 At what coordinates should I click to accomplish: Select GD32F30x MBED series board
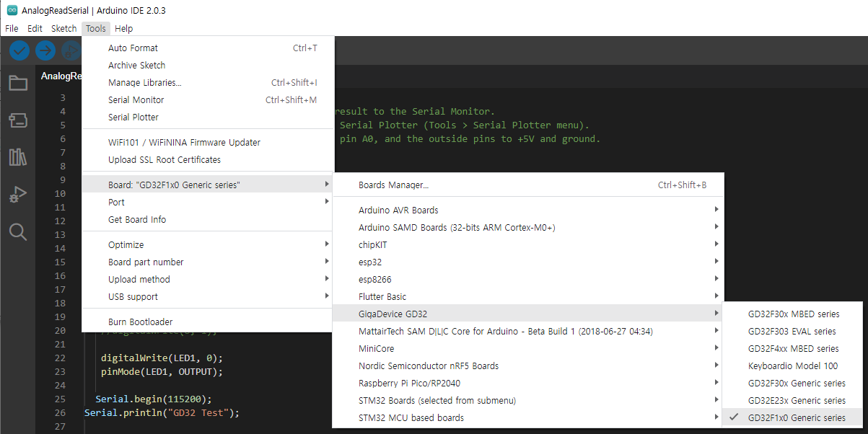click(792, 314)
